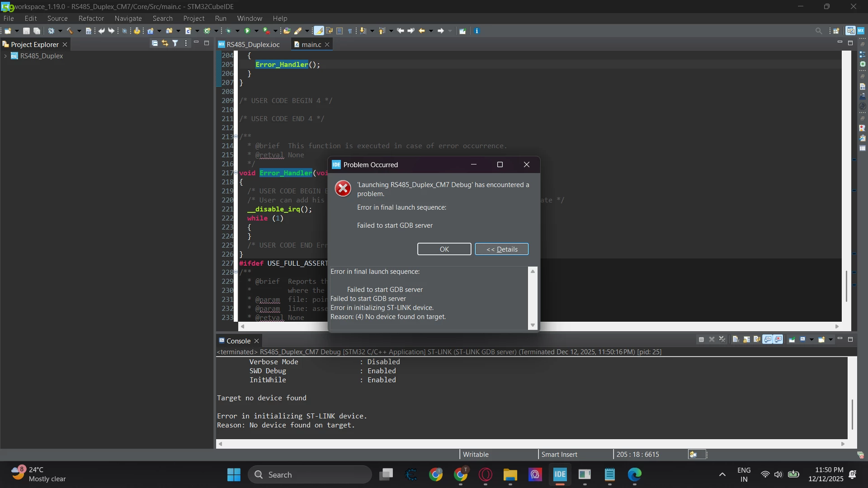The height and width of the screenshot is (488, 868).
Task: Open the Project menu
Action: click(193, 19)
